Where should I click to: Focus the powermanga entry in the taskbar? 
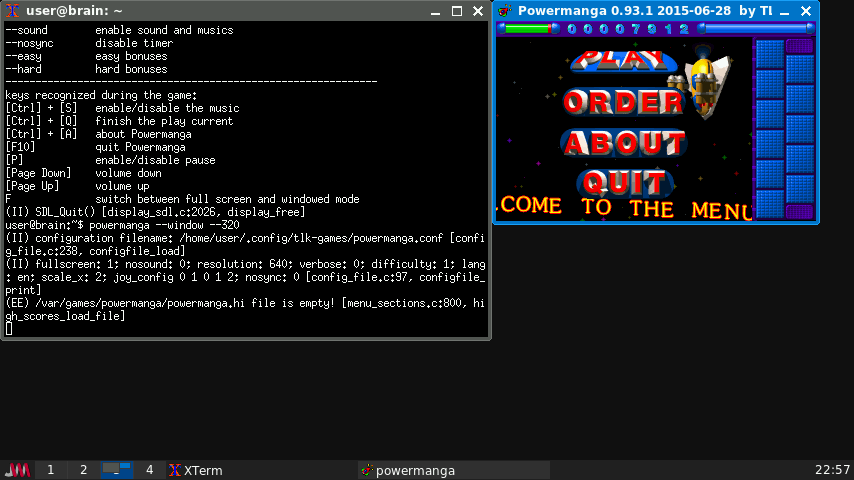tap(408, 470)
